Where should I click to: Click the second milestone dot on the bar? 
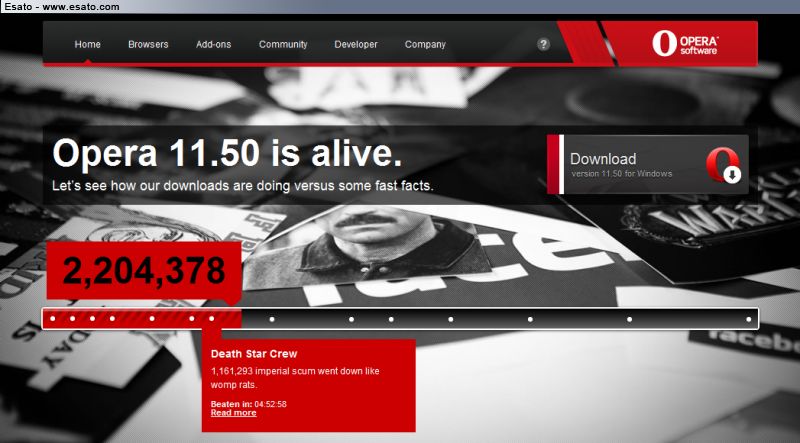pyautogui.click(x=72, y=319)
